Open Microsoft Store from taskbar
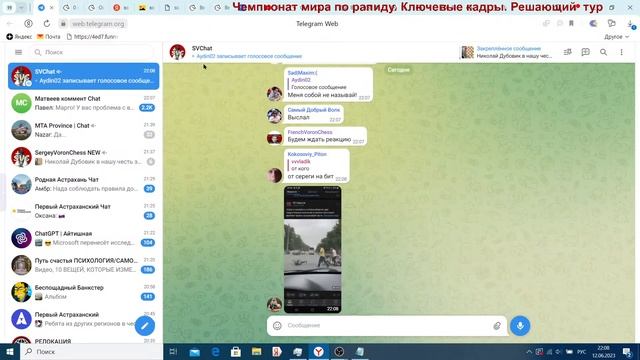 pos(236,351)
